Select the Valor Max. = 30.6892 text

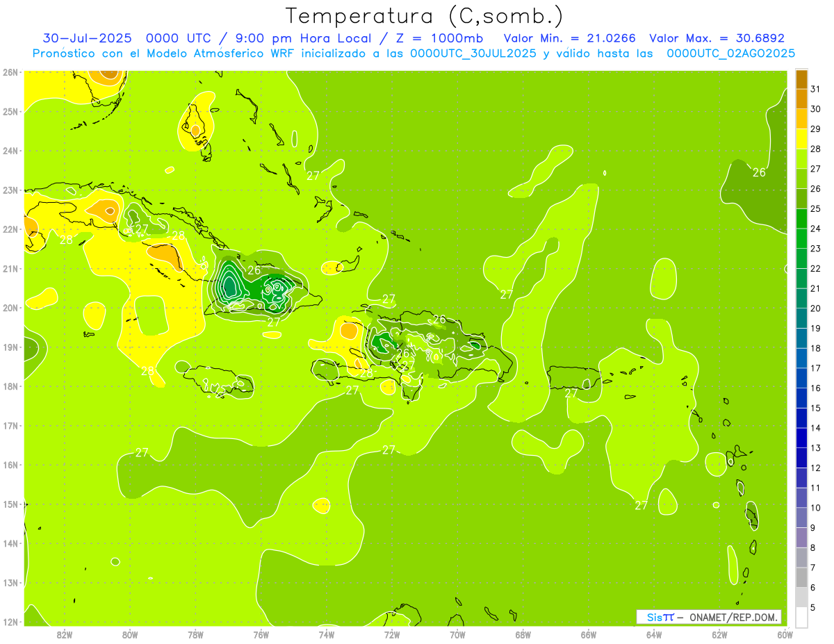[717, 38]
